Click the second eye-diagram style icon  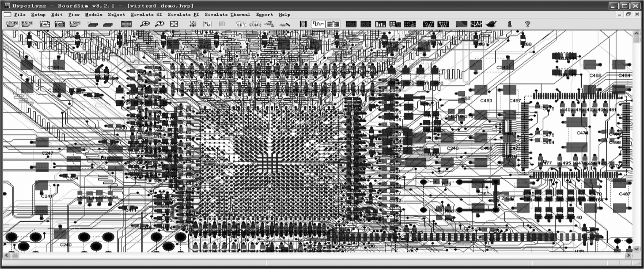point(443,24)
